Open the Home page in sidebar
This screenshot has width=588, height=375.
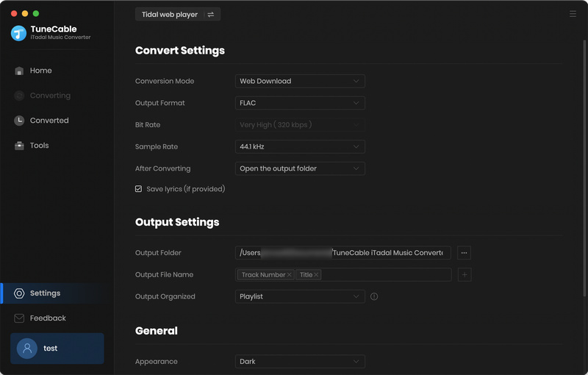coord(40,71)
